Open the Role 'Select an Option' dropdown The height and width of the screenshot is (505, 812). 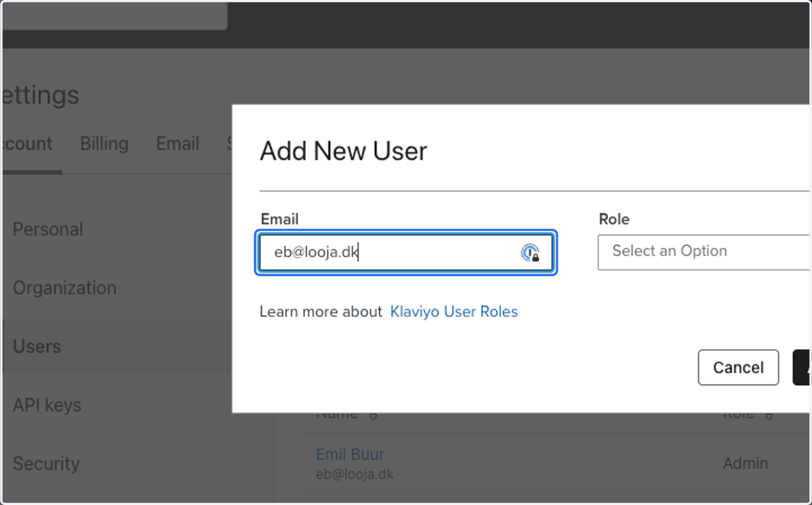pyautogui.click(x=704, y=252)
